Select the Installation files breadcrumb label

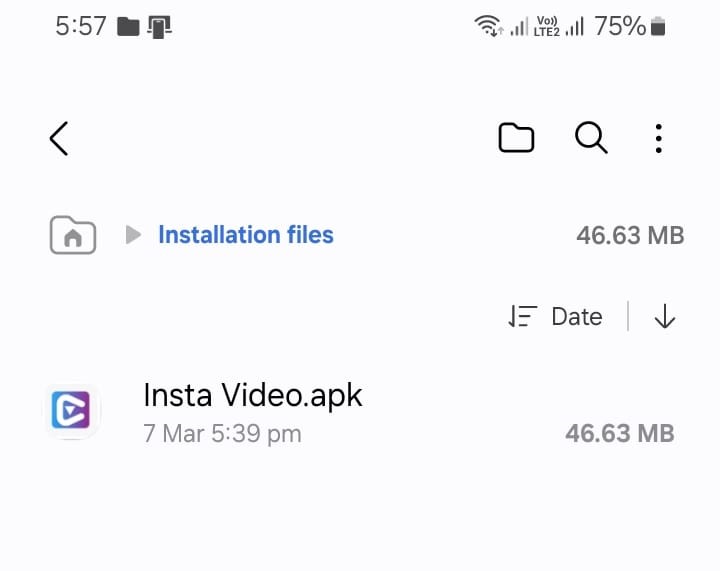click(246, 235)
